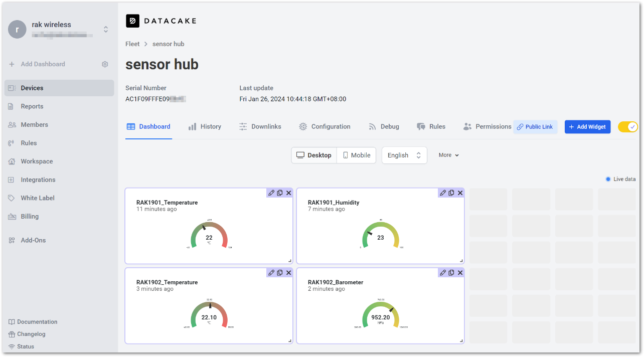The image size is (644, 357).
Task: Click the serial number AC1F09FFFE09 value
Action: click(x=155, y=99)
